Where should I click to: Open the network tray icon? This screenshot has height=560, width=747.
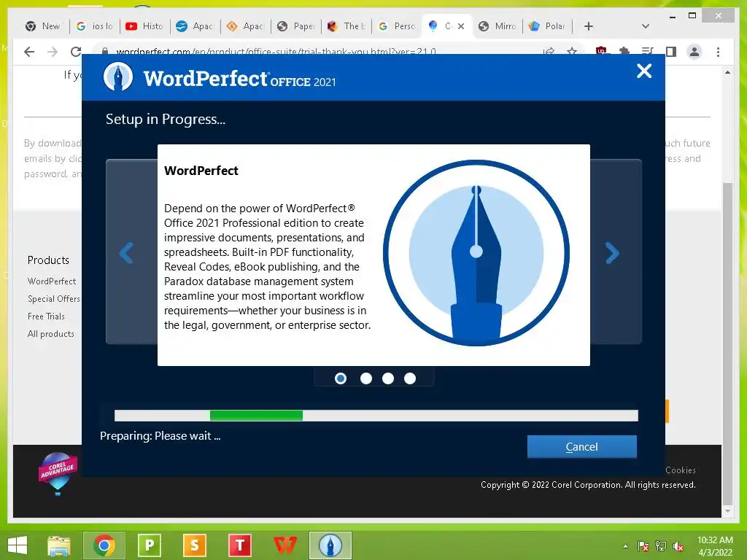tap(661, 546)
